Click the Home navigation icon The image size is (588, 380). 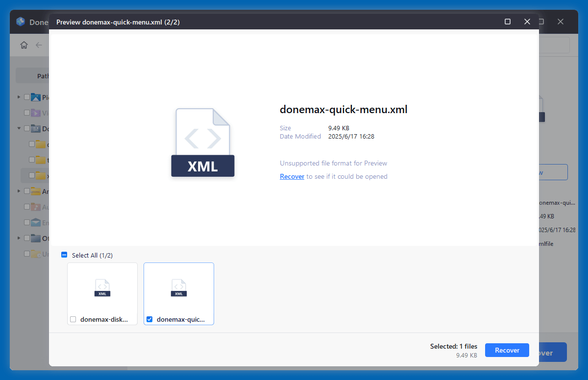click(24, 45)
